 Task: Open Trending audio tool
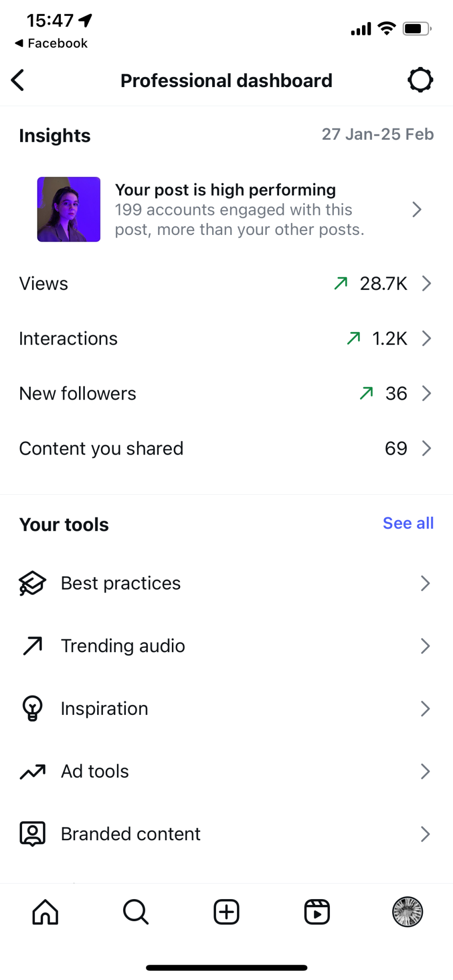pyautogui.click(x=226, y=646)
